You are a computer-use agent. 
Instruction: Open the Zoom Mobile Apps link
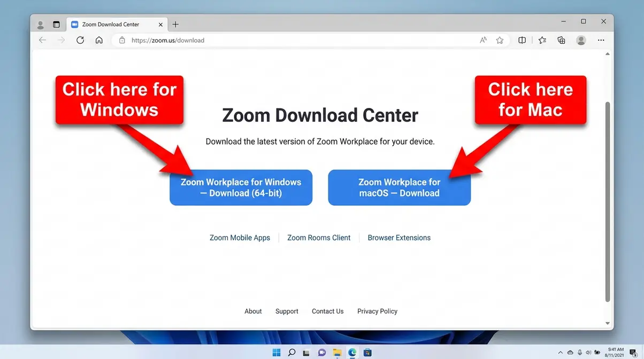(240, 238)
